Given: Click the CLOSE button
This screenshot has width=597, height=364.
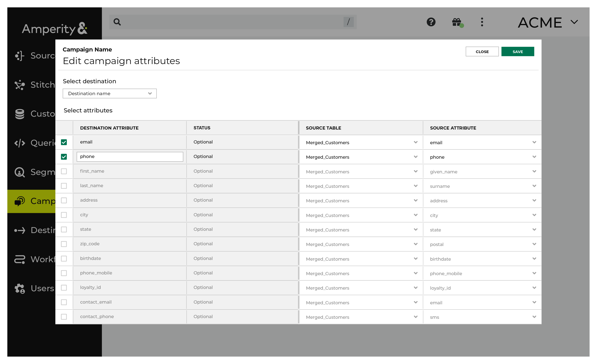Looking at the screenshot, I should coord(482,52).
